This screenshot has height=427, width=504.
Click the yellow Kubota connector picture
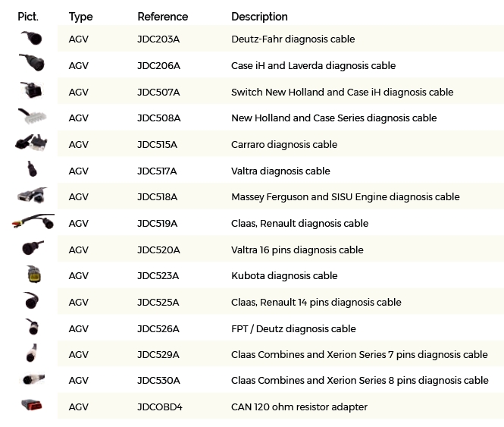[34, 275]
